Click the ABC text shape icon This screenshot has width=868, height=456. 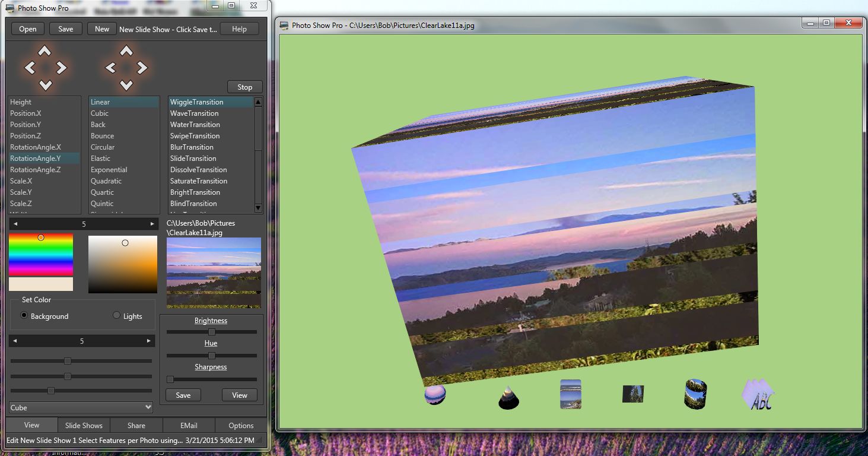(759, 395)
